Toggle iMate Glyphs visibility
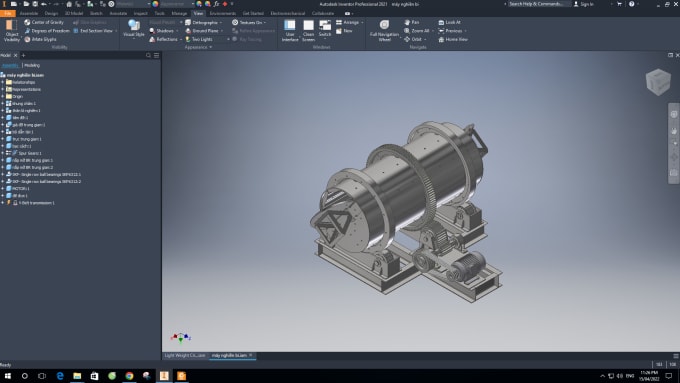This screenshot has width=680, height=383. coord(40,39)
